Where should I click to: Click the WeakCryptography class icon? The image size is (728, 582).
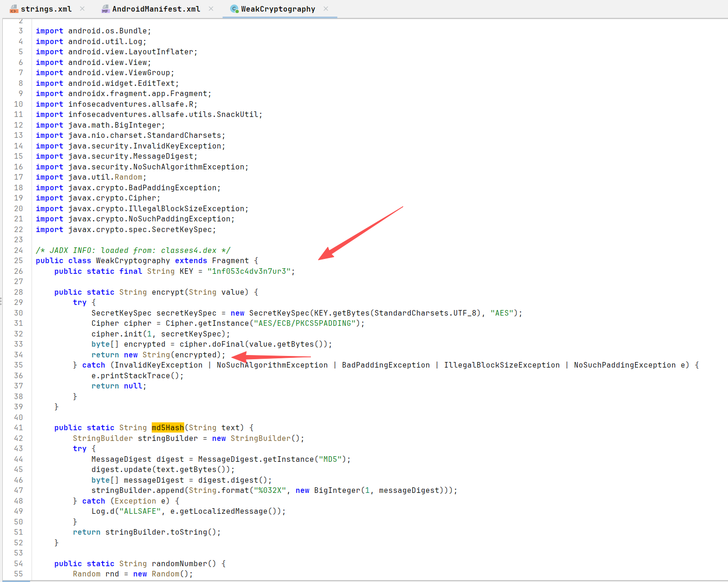tap(234, 9)
